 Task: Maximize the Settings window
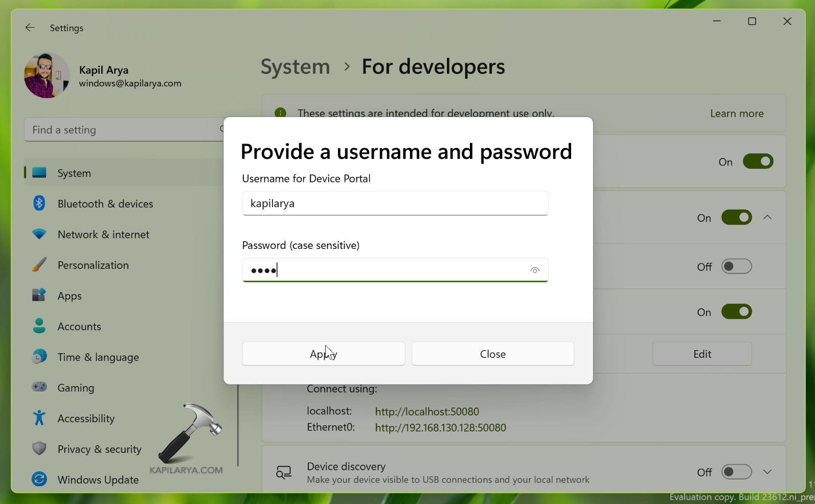pyautogui.click(x=752, y=21)
